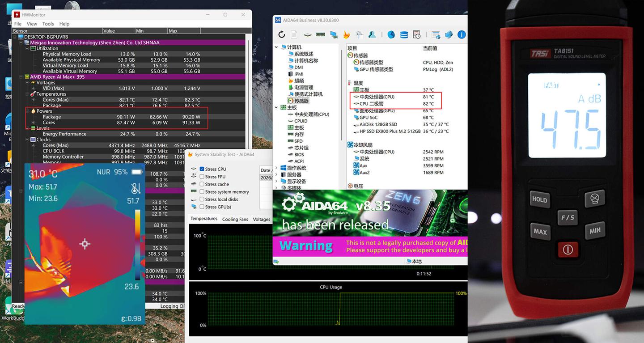Click the AIDA64 '64' logo icon in title bar
This screenshot has height=343, width=644.
click(x=278, y=20)
